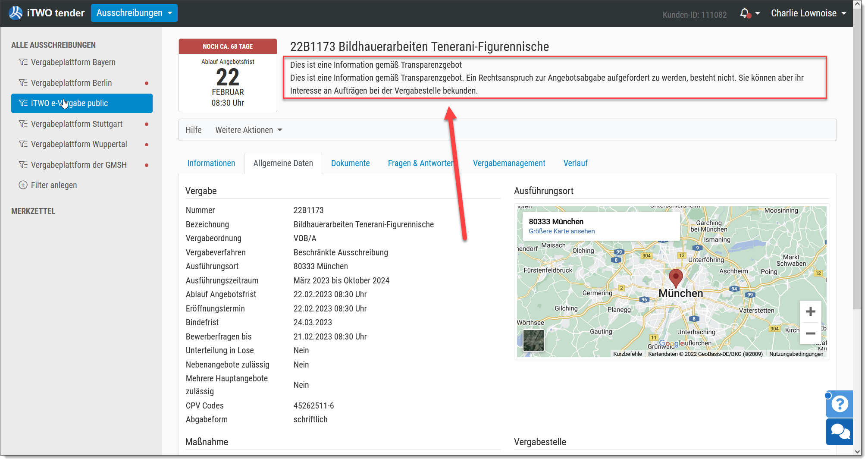Screen dimensions: 868x462
Task: Click the Kunden-ID: 111082 text
Action: click(695, 15)
